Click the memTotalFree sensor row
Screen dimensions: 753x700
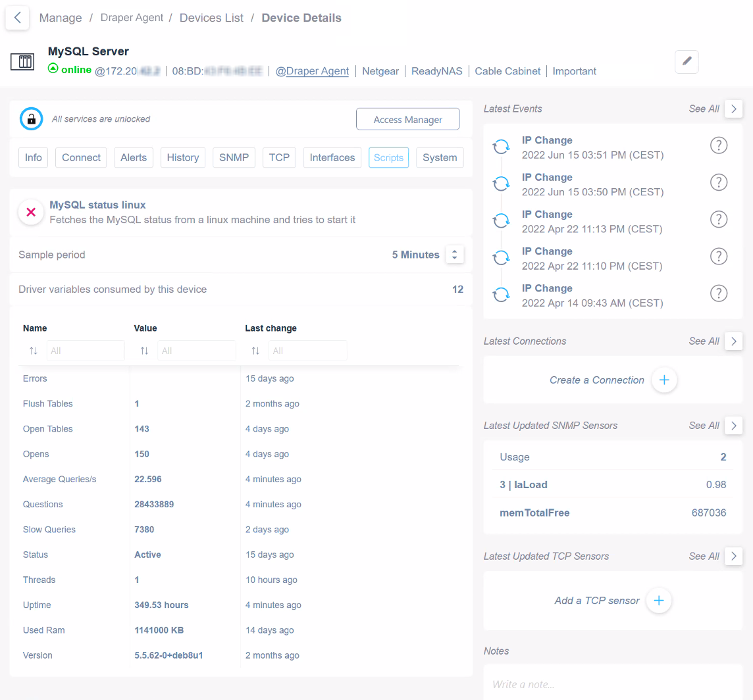tap(613, 512)
